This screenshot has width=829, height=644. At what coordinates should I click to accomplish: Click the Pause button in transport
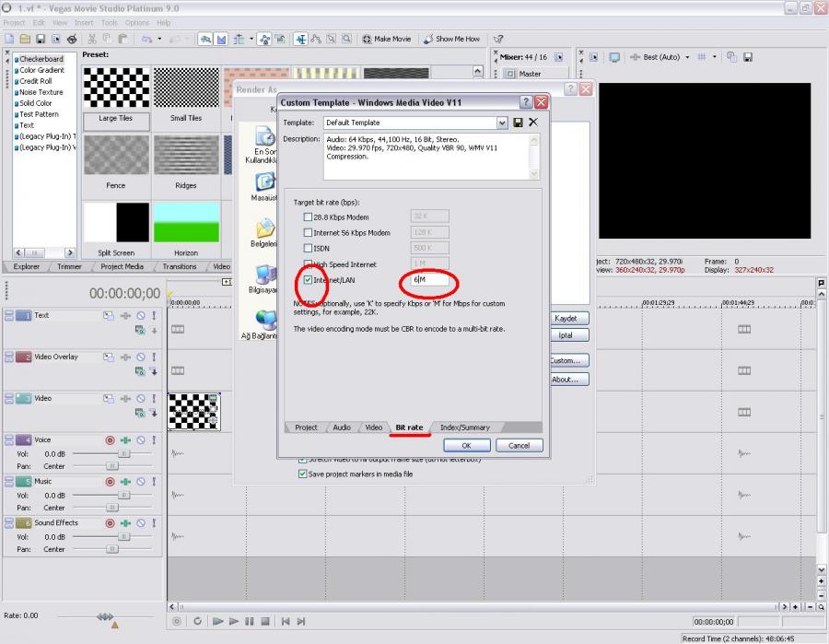point(249,621)
